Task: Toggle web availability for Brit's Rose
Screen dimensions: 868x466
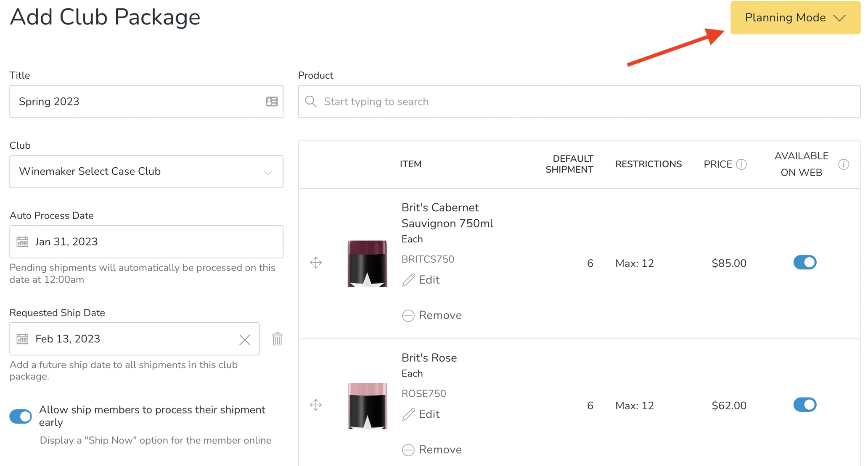Action: click(x=804, y=405)
